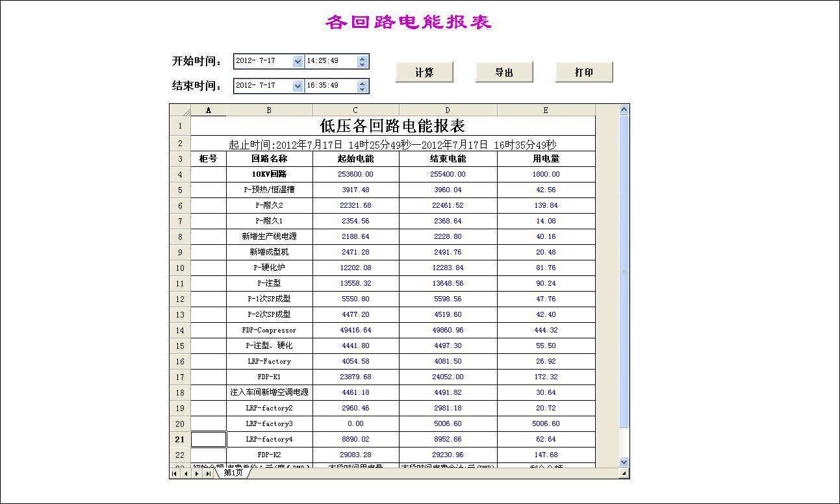Click the value 24052.00
Screen dimensions: 840x504
click(448, 377)
